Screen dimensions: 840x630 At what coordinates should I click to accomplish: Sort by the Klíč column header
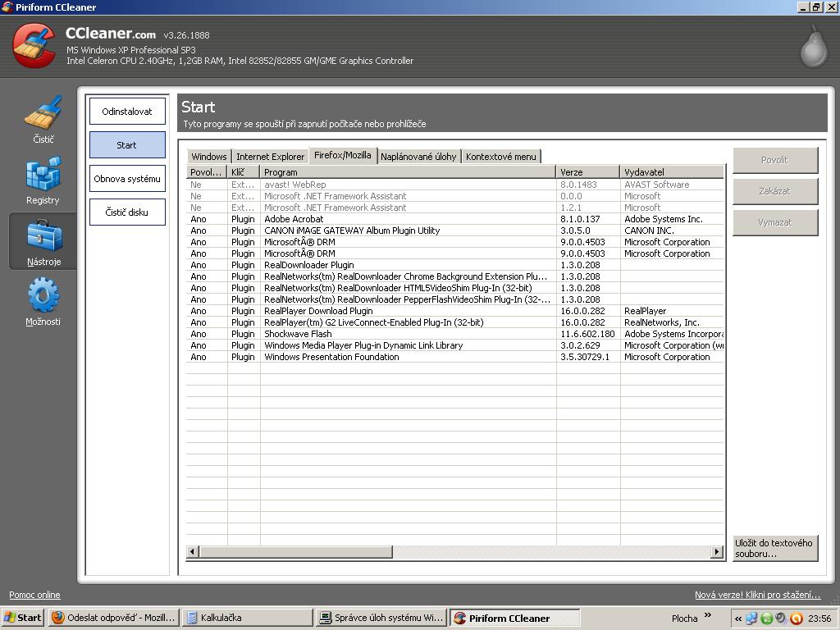pyautogui.click(x=244, y=172)
